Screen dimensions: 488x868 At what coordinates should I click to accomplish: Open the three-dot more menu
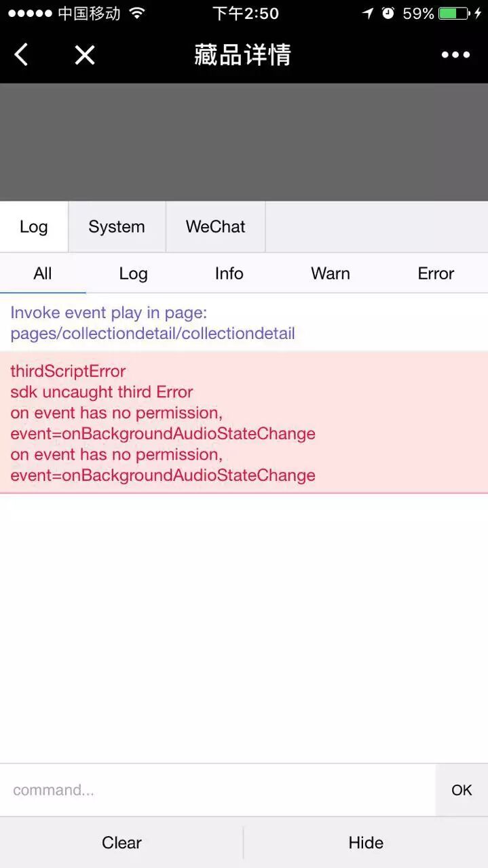455,55
